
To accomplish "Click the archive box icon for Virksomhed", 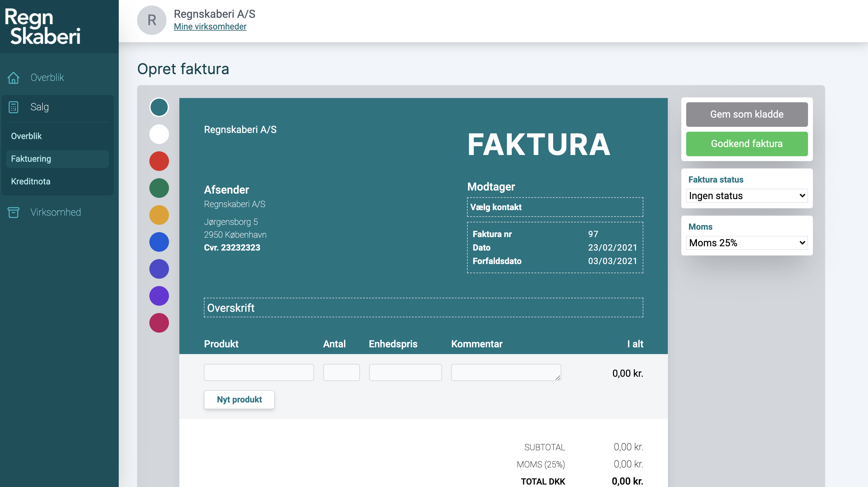I will 13,212.
